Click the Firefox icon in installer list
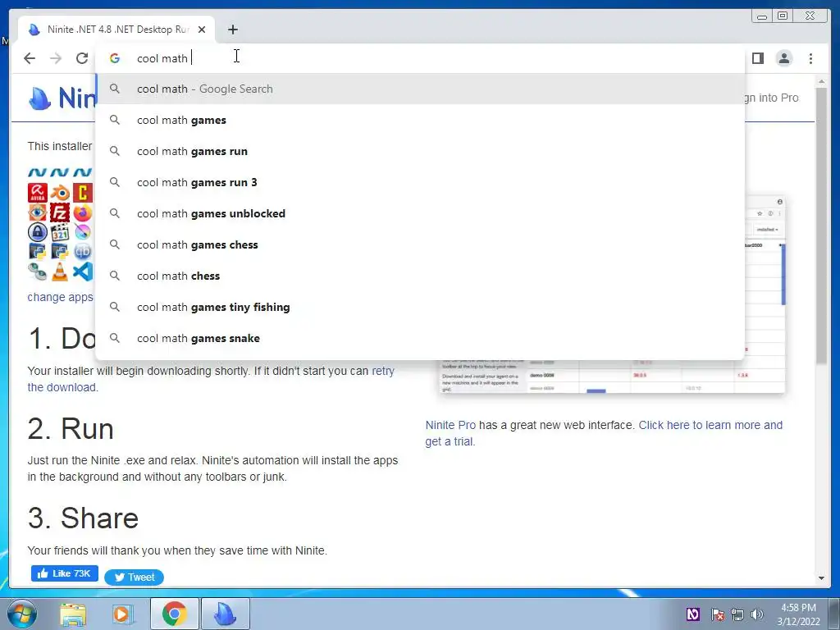 [x=83, y=212]
